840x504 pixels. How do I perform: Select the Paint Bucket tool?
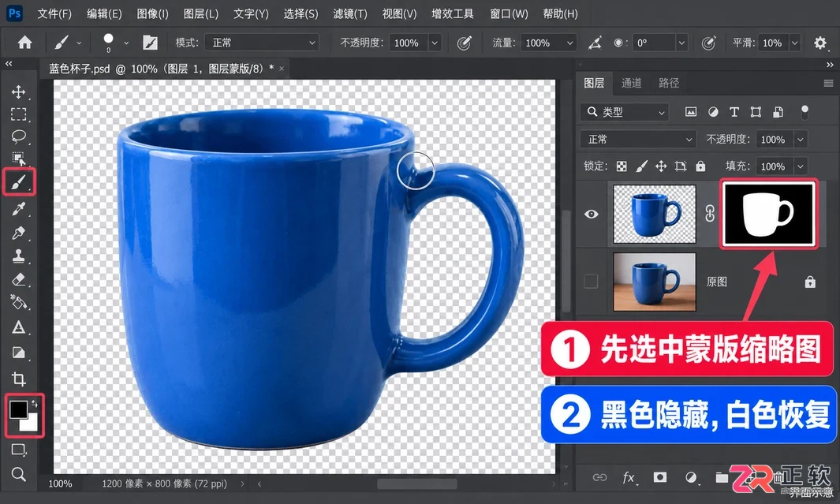point(19,303)
